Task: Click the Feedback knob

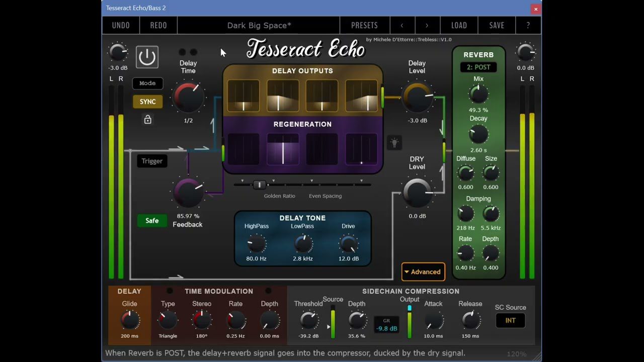Action: tap(188, 194)
